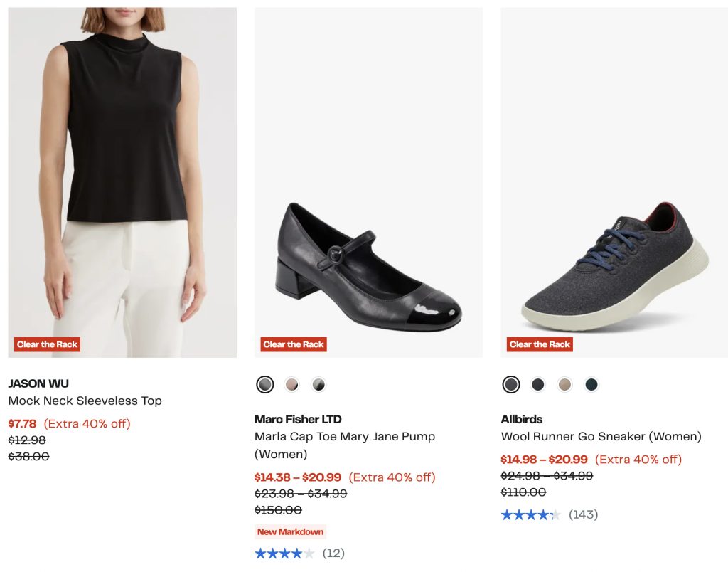728x572 pixels.
Task: Pick the black-and-white swatch for Marla pump
Action: coord(318,385)
